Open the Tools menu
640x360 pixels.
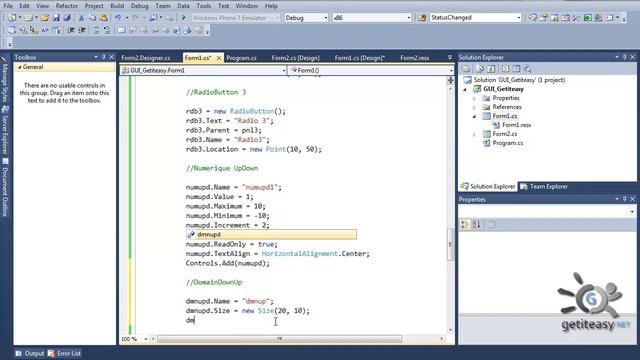click(x=203, y=6)
